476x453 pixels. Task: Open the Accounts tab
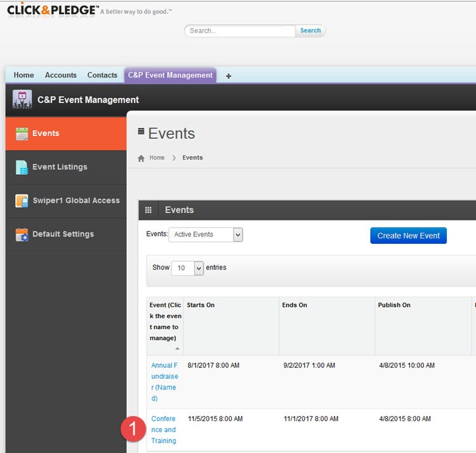pyautogui.click(x=61, y=75)
